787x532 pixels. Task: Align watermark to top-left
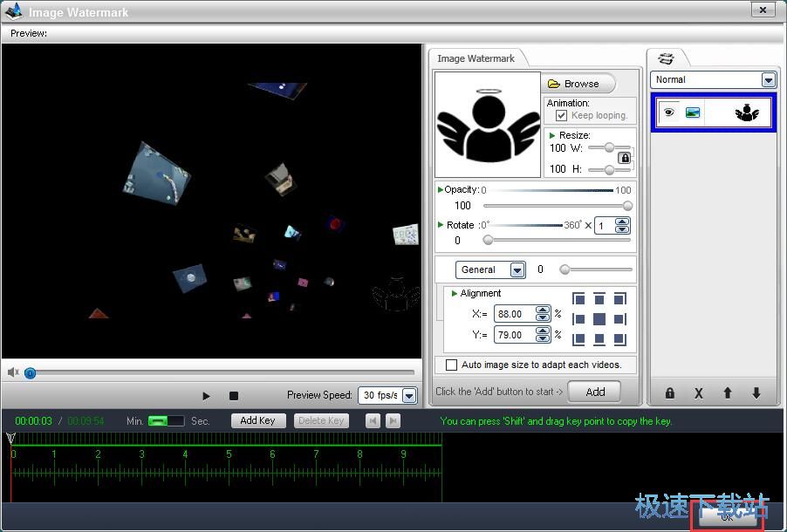click(578, 299)
